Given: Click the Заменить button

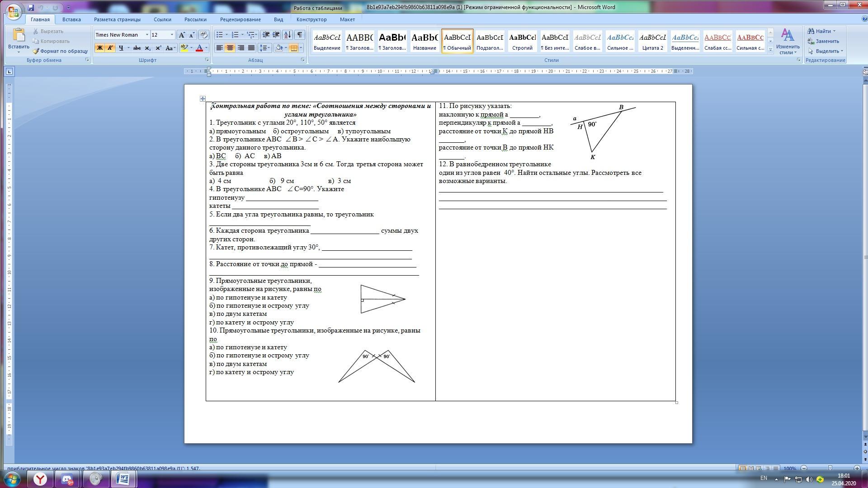Looking at the screenshot, I should point(823,41).
